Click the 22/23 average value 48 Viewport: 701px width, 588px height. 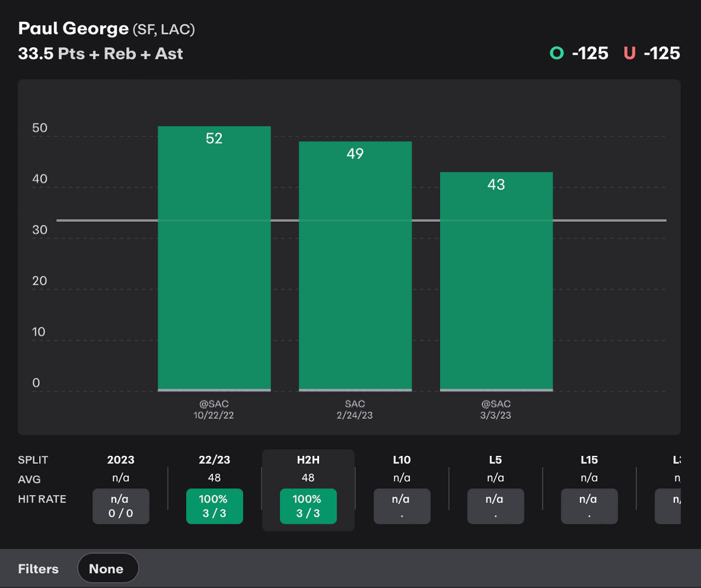[214, 478]
